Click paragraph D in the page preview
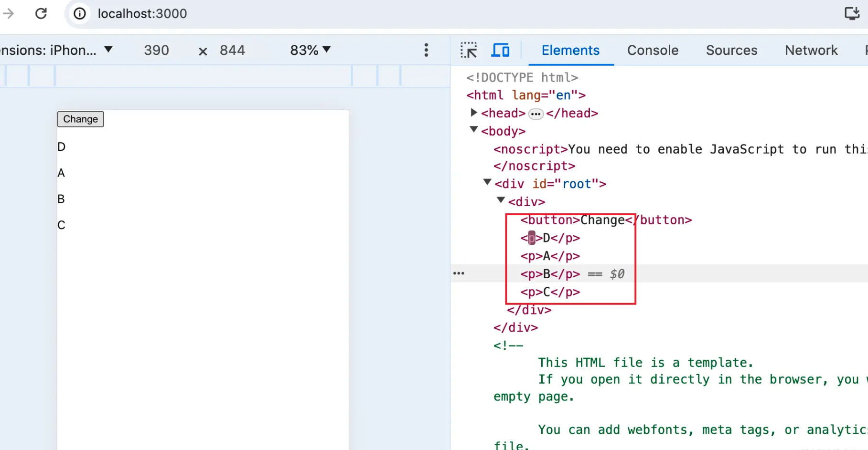Viewport: 868px width, 450px height. [x=61, y=147]
